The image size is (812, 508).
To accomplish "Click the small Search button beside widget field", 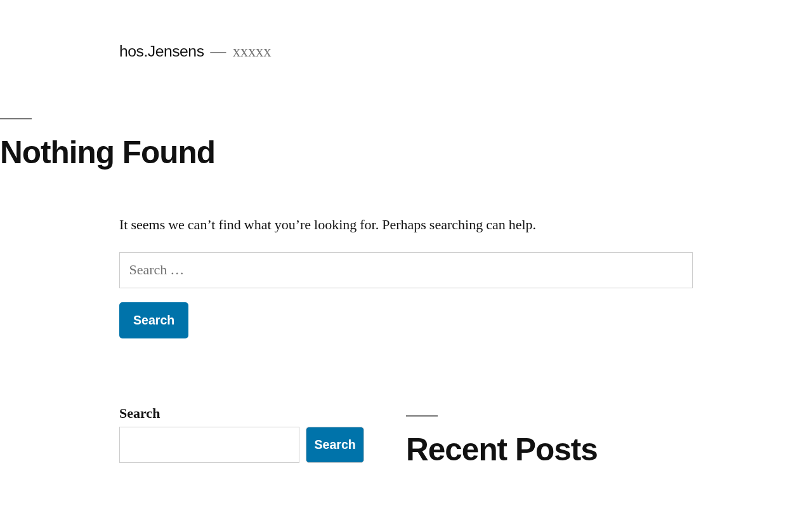I will (335, 444).
